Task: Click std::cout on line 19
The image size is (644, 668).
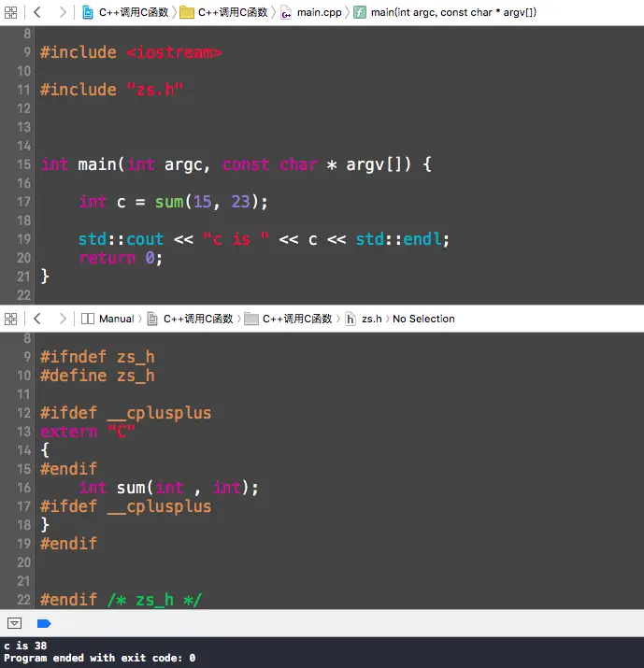Action: [121, 239]
